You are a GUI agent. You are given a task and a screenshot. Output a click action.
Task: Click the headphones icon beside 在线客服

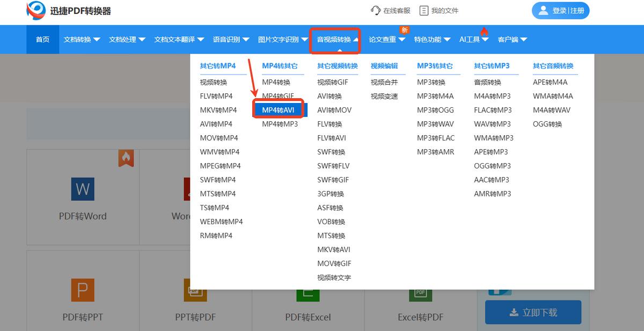[x=375, y=10]
